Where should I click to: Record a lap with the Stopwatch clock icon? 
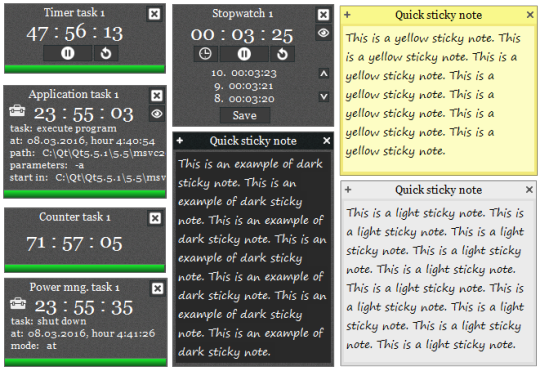206,54
